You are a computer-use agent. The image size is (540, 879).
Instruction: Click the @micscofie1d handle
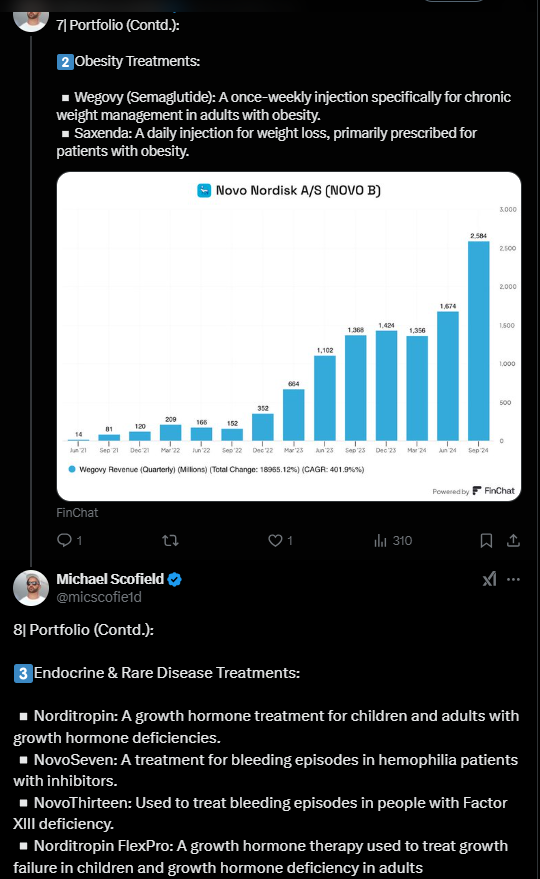(x=99, y=597)
